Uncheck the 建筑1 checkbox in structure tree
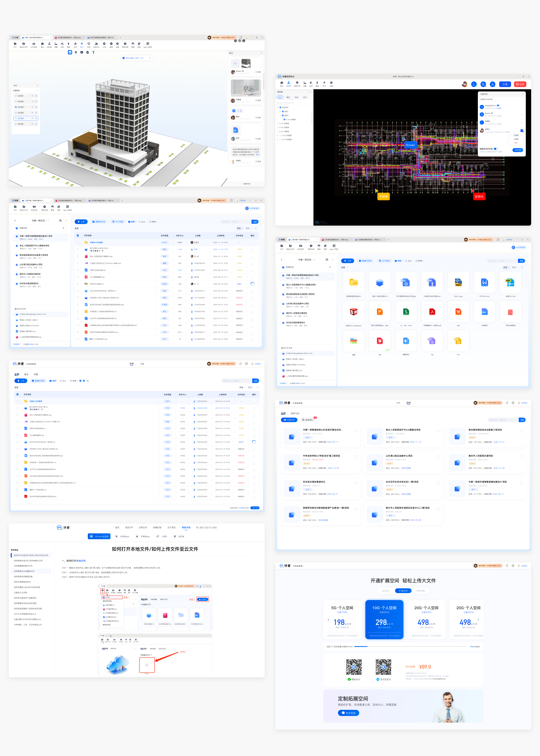540x756 pixels. pyautogui.click(x=283, y=111)
